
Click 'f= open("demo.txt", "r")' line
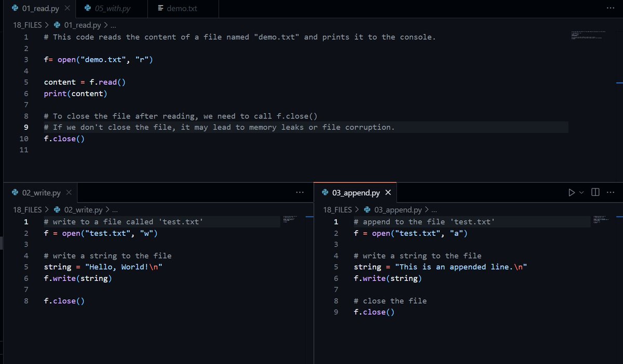[x=98, y=60]
